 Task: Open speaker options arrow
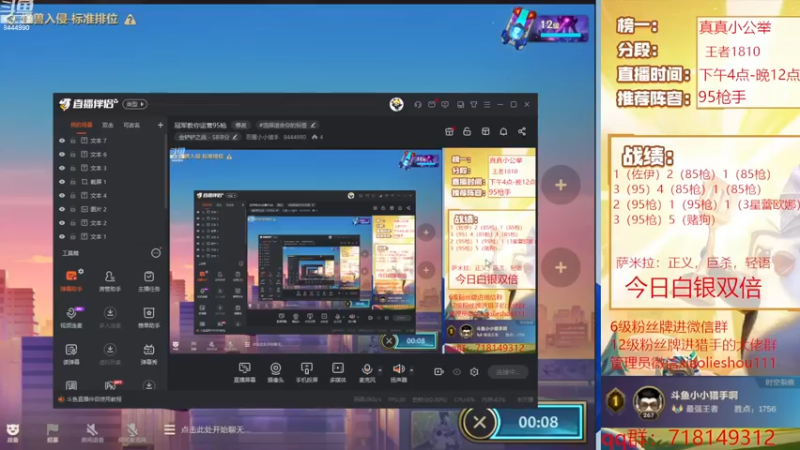(411, 370)
